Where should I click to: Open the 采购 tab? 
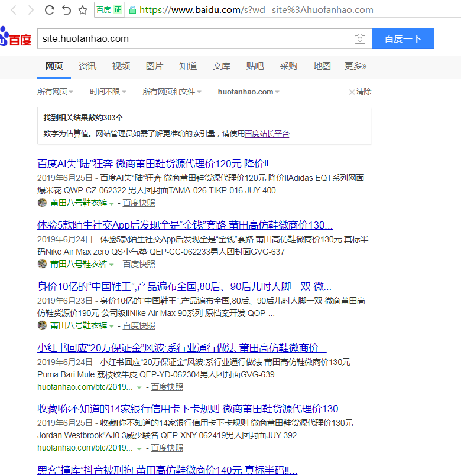coord(288,66)
